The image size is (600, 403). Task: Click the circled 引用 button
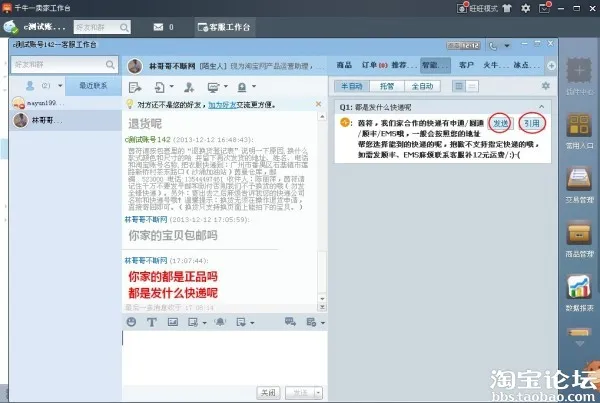coord(532,123)
